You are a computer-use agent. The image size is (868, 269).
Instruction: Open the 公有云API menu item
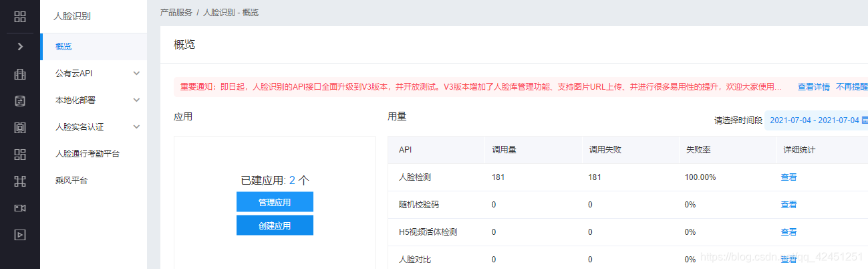pyautogui.click(x=94, y=74)
